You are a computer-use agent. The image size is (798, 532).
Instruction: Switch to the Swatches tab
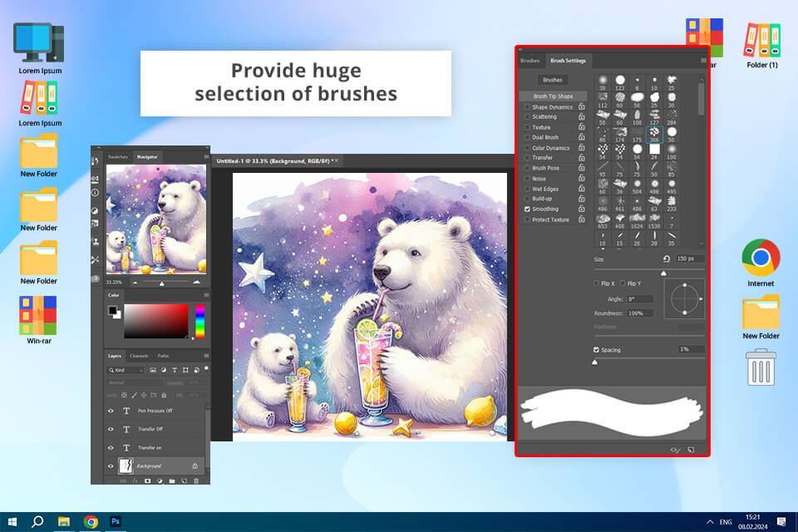pos(117,157)
